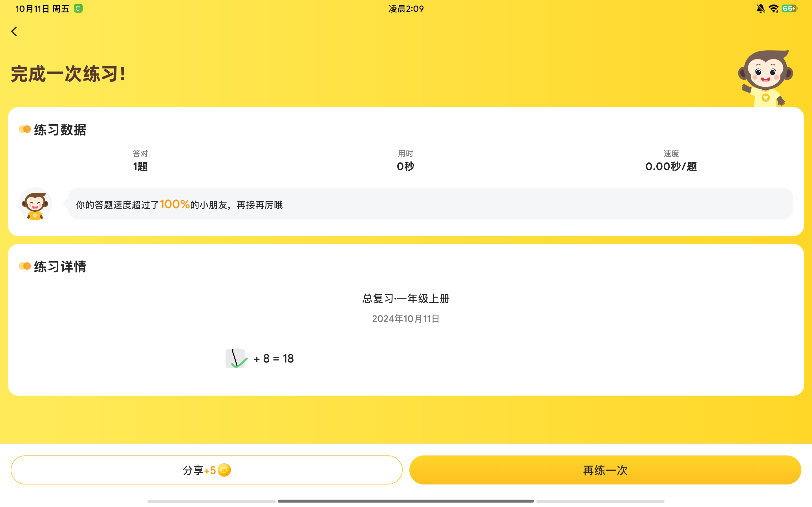Tap the orange 100% highlighted text
The width and height of the screenshot is (812, 507).
click(175, 204)
